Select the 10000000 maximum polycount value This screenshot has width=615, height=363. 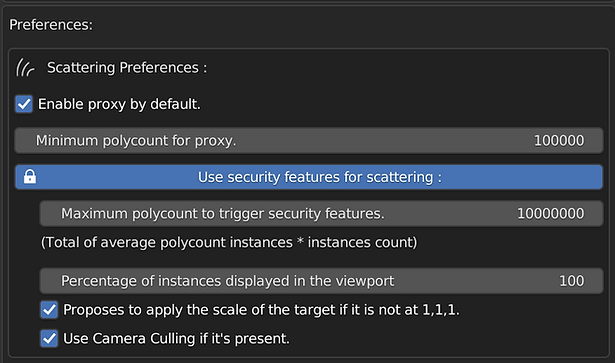tap(550, 214)
